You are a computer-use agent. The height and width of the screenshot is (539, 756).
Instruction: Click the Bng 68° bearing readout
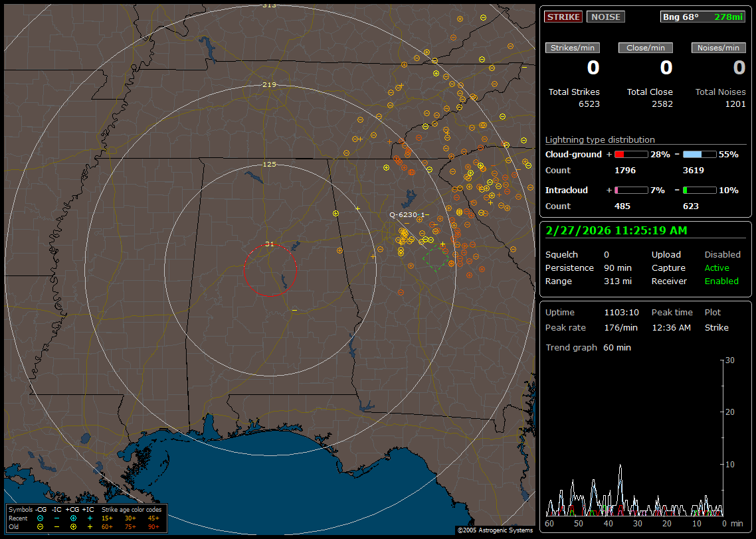coord(680,17)
